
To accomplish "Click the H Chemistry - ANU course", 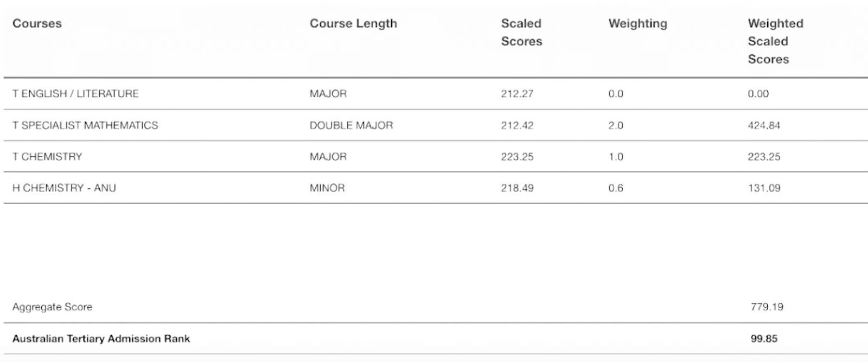I will click(64, 188).
